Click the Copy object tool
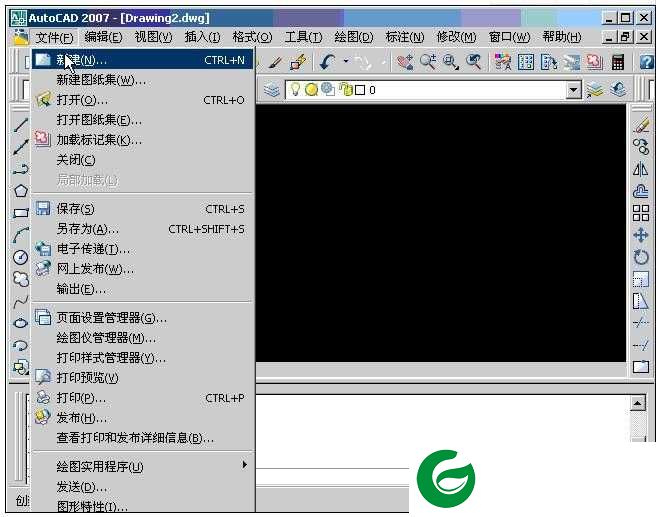This screenshot has width=659, height=517. click(641, 147)
